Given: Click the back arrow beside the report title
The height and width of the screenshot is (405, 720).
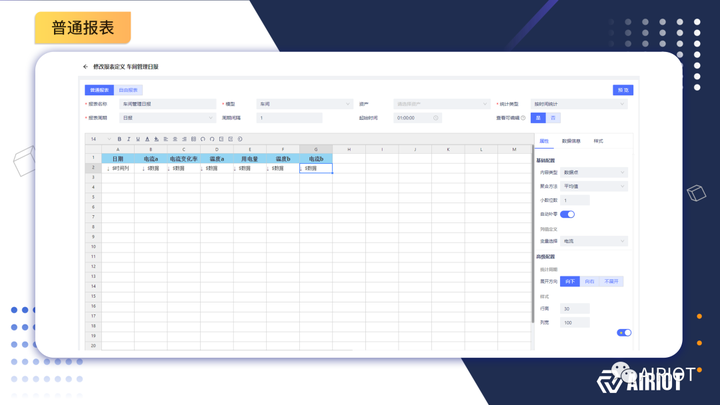Looking at the screenshot, I should click(85, 67).
